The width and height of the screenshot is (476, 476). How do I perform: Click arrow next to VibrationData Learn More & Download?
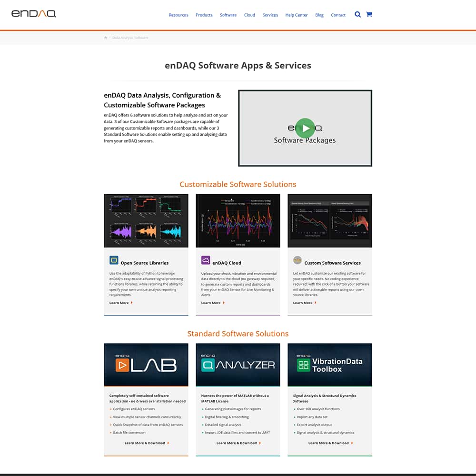352,443
